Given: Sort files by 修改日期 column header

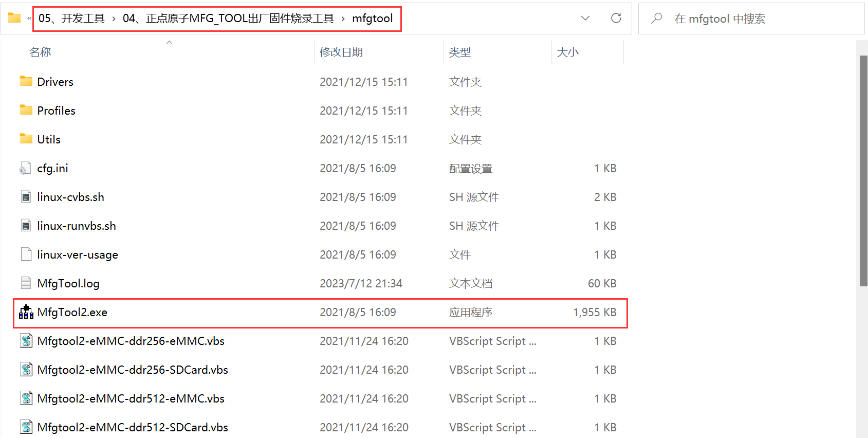Looking at the screenshot, I should pyautogui.click(x=341, y=52).
